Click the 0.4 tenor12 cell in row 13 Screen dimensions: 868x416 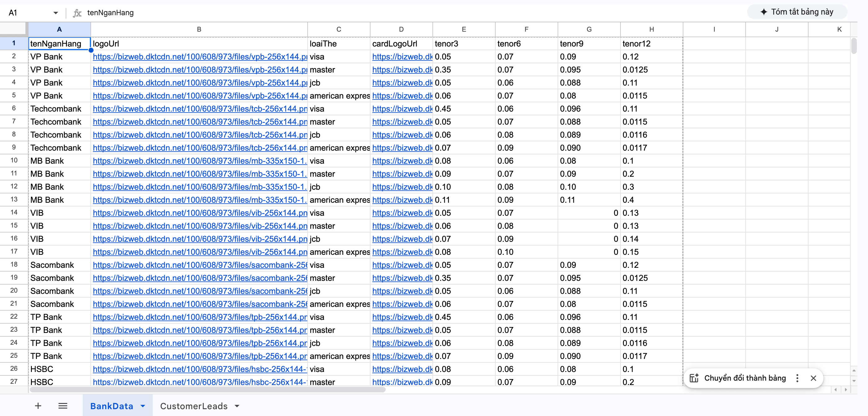click(652, 200)
